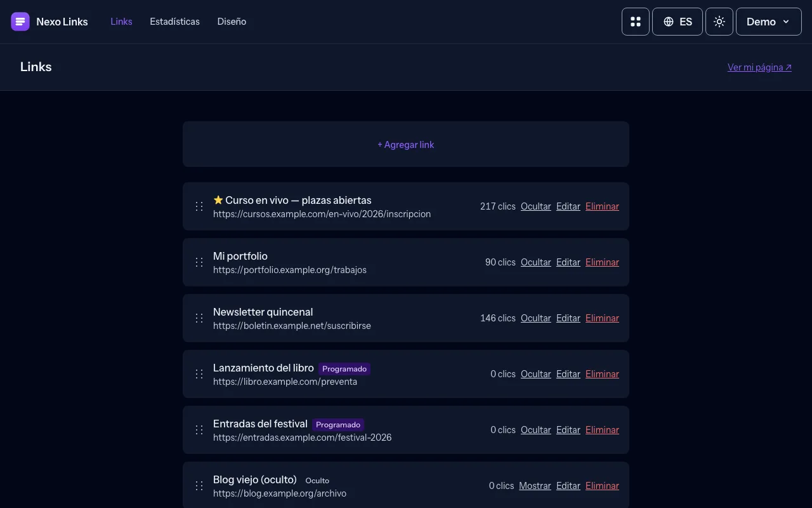The height and width of the screenshot is (508, 812).
Task: Hide the Newsletter quincenal link
Action: (x=536, y=318)
